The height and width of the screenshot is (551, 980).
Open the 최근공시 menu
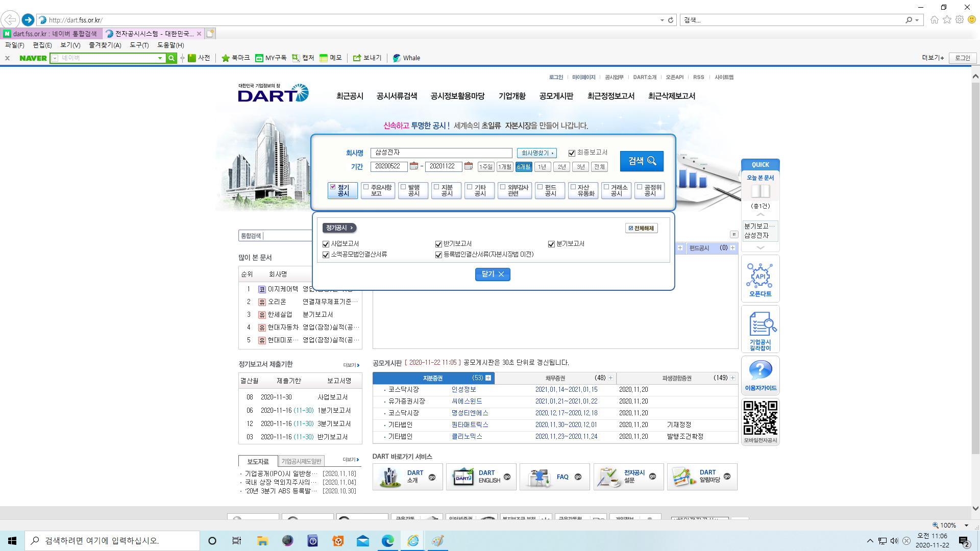tap(350, 96)
